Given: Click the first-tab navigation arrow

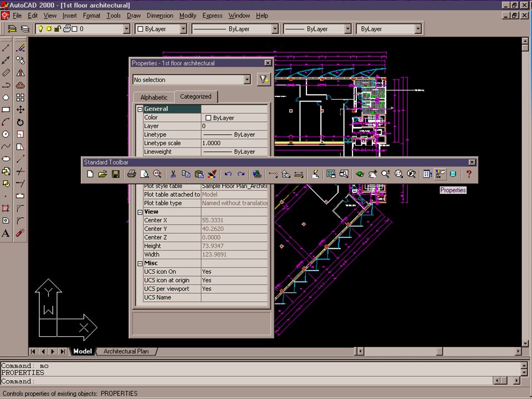Looking at the screenshot, I should pos(33,351).
